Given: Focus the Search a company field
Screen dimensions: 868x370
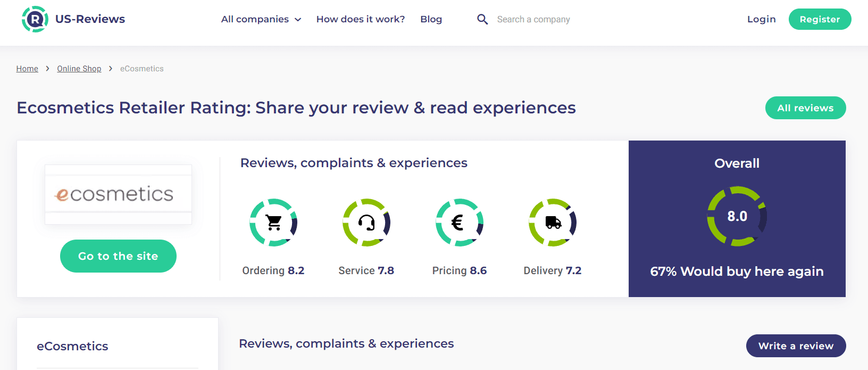Looking at the screenshot, I should click(x=533, y=19).
